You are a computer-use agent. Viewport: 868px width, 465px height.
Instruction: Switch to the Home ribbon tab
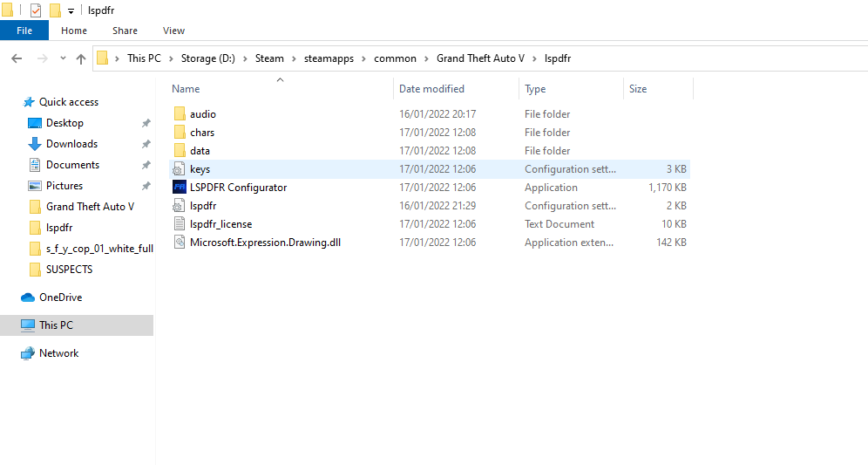pyautogui.click(x=74, y=31)
